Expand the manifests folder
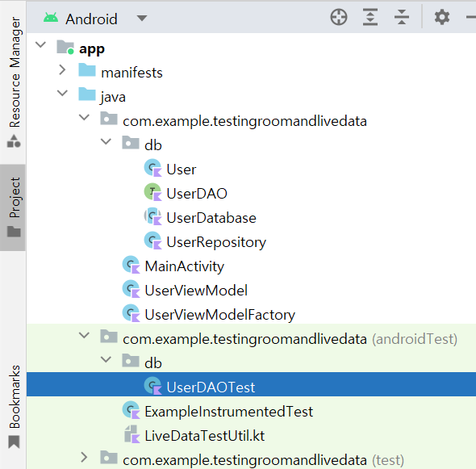This screenshot has height=469, width=476. click(62, 70)
